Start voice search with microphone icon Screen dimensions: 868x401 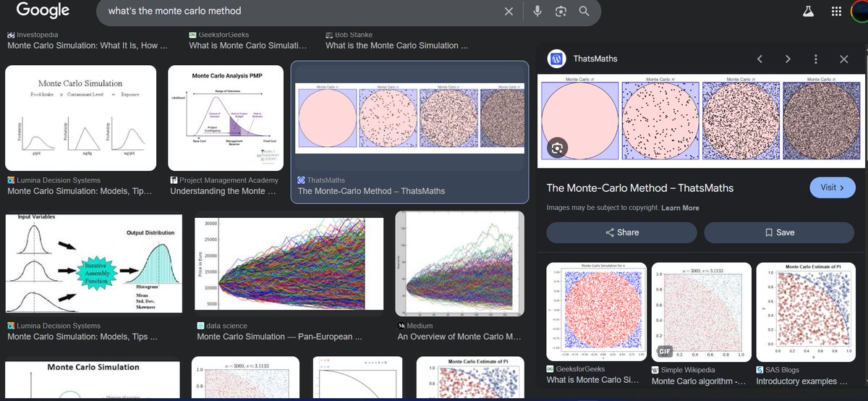pos(537,12)
